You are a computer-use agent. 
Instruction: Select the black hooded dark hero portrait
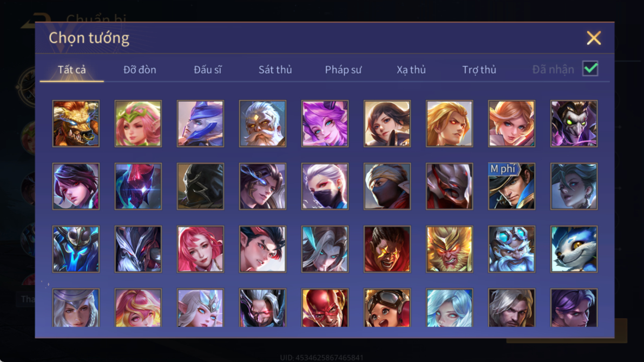coord(200,186)
